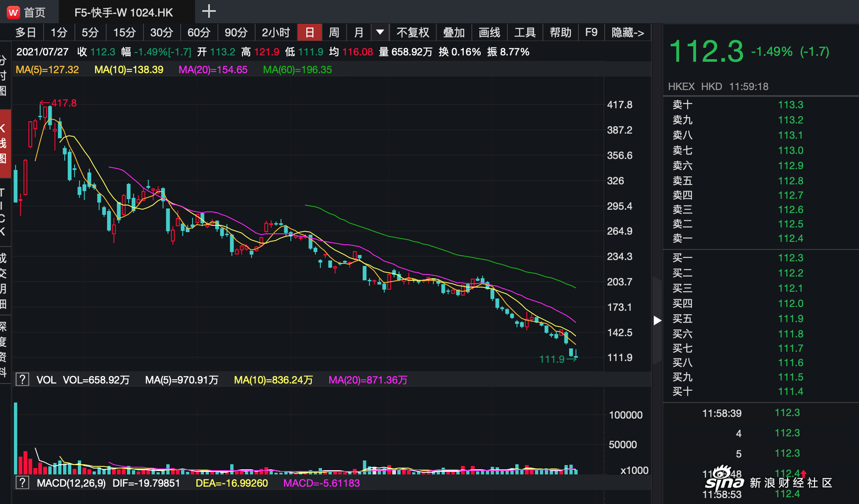Select 卖五 ask row at 112.8
This screenshot has height=504, width=859.
[761, 181]
